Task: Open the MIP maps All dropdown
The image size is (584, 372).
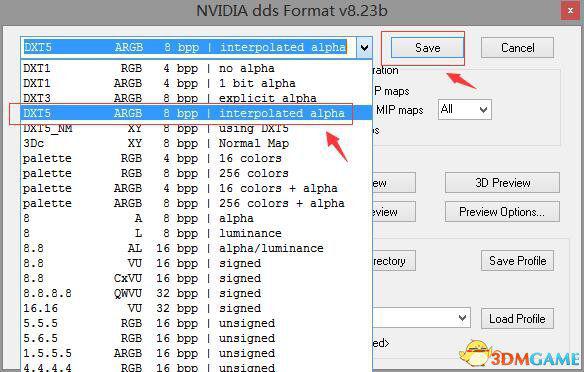Action: [464, 109]
